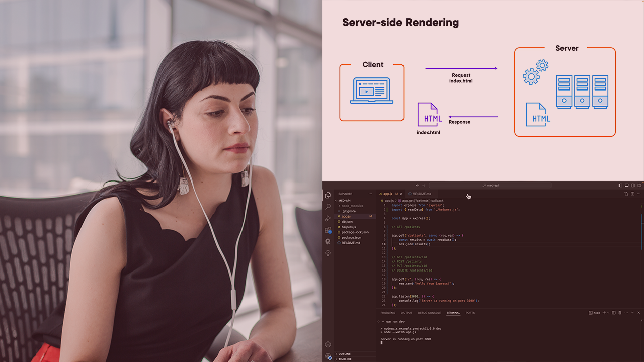644x362 pixels.
Task: Toggle the primary side bar layout button
Action: pos(620,186)
